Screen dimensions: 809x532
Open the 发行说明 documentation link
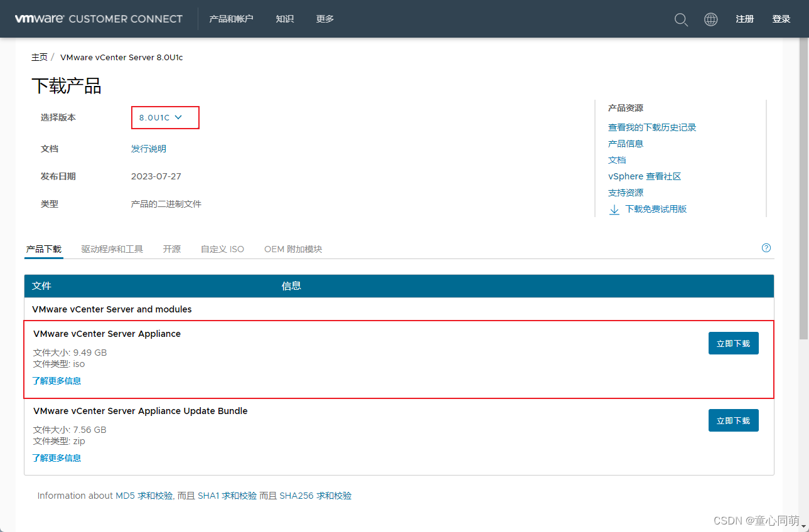click(148, 149)
